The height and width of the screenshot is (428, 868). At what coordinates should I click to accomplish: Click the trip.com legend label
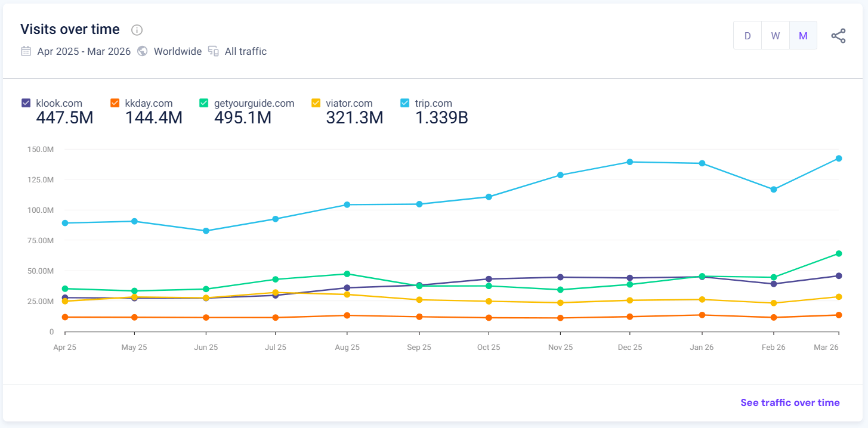point(434,103)
